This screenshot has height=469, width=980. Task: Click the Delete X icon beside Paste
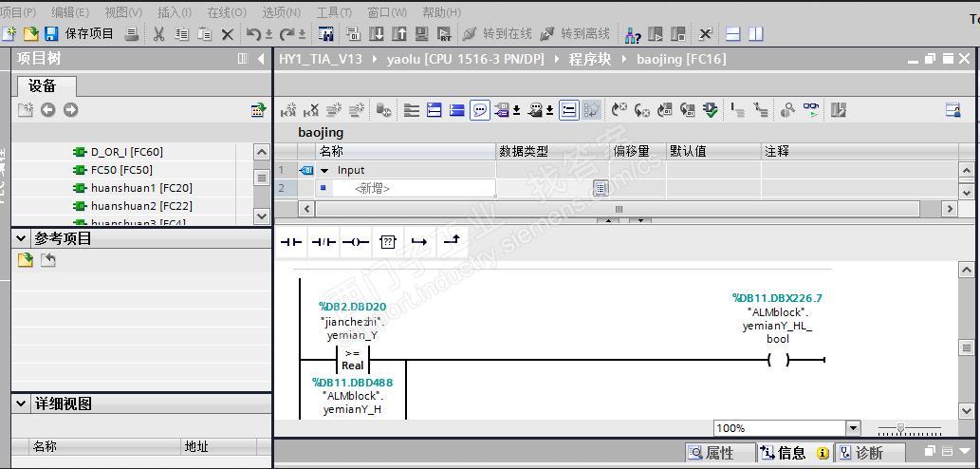tap(228, 34)
